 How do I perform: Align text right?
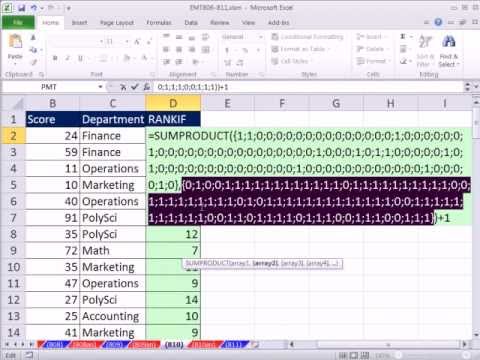[192, 50]
